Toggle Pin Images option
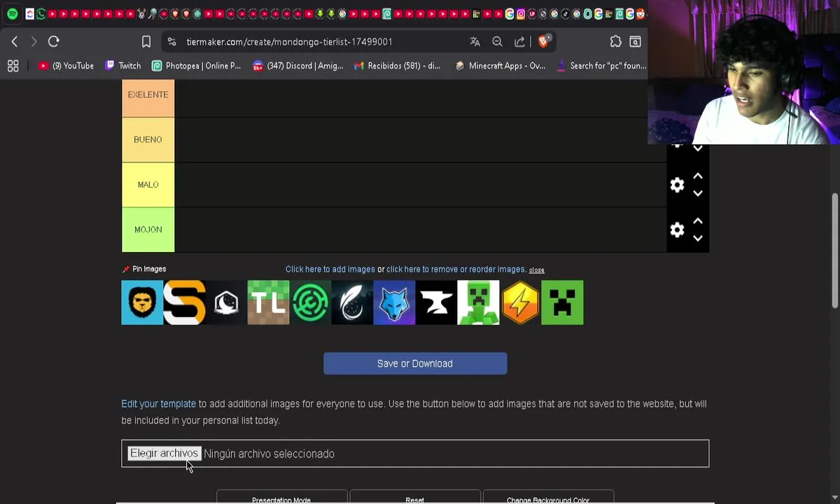 (x=144, y=269)
